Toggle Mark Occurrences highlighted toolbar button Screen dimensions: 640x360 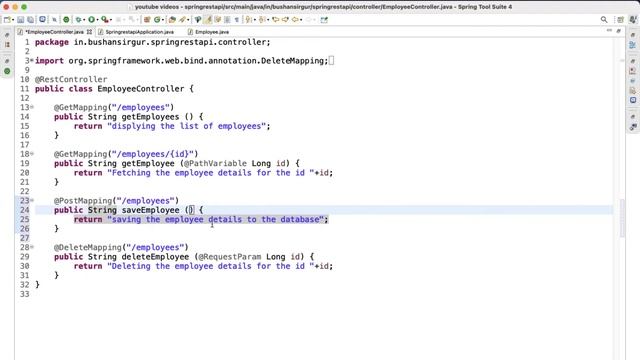click(208, 20)
